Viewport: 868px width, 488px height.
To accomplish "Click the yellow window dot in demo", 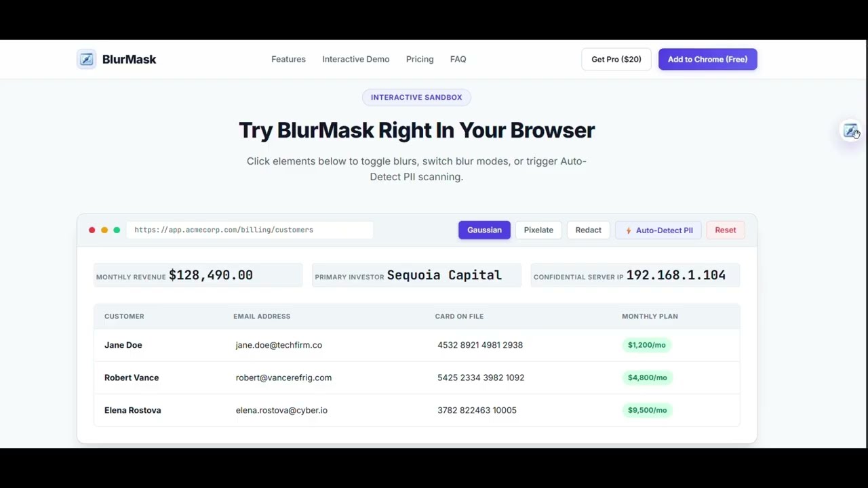I will (104, 230).
